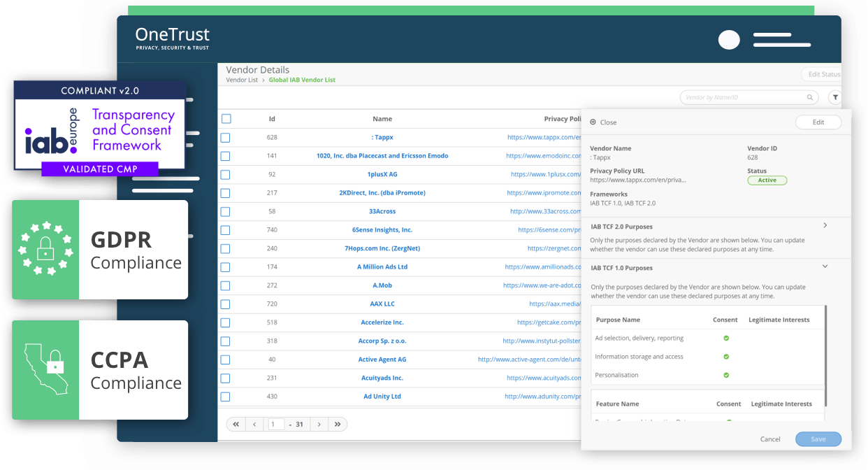Click the GDPR Compliance lock-and-stars icon
Screen dimensions: 868x470
coord(45,250)
